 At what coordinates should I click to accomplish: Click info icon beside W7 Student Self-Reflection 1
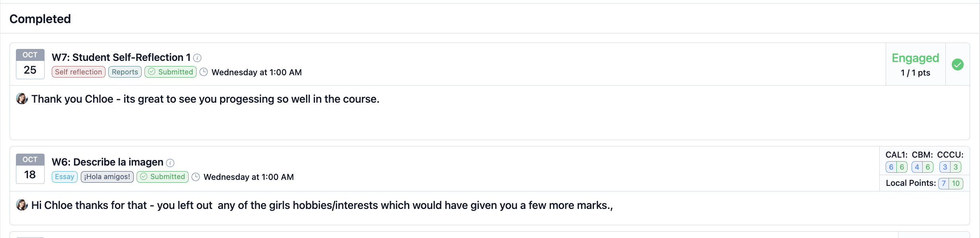click(197, 58)
